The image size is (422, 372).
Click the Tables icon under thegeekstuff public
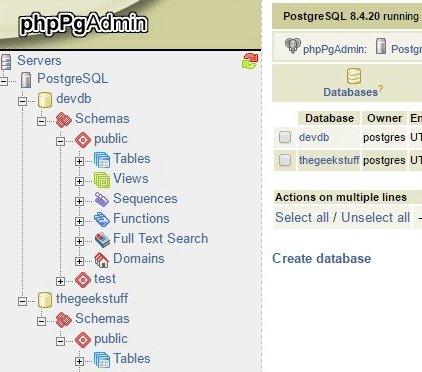click(102, 360)
